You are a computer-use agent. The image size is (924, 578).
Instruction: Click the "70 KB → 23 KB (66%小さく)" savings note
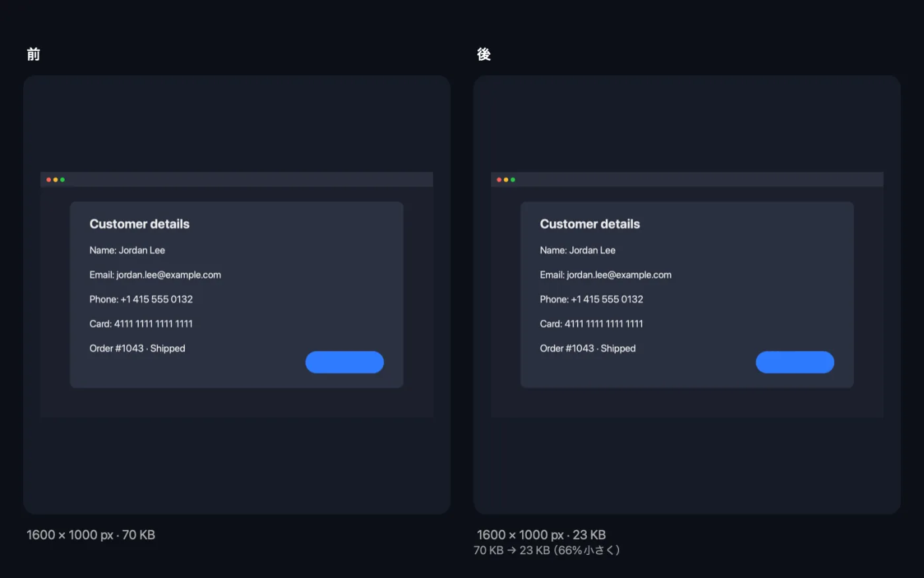[x=546, y=550]
